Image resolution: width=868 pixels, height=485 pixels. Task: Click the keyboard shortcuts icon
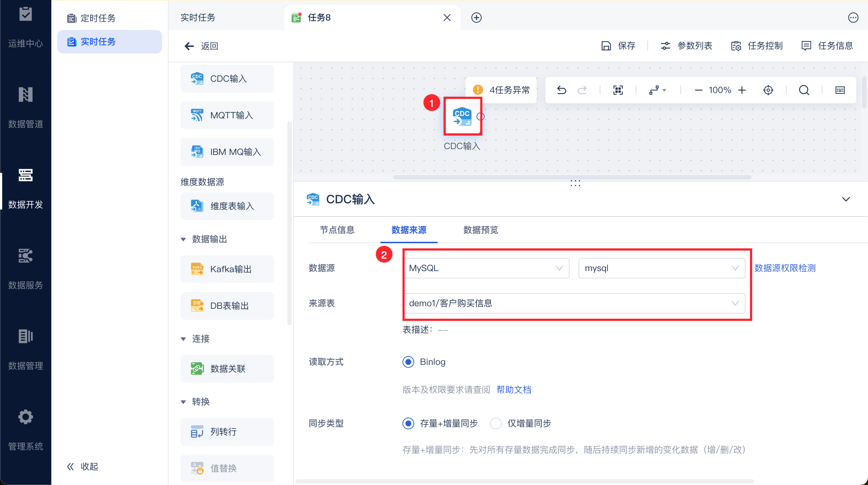pos(840,90)
